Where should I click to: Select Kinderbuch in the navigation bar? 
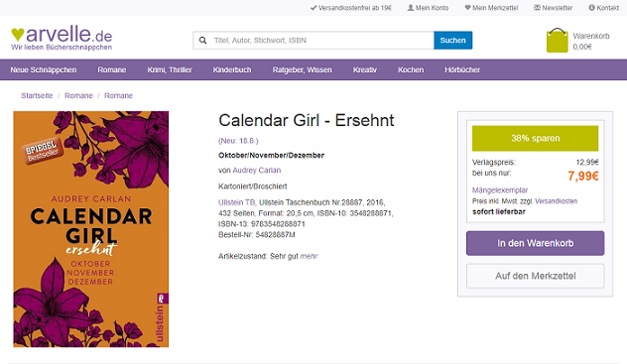(x=232, y=69)
